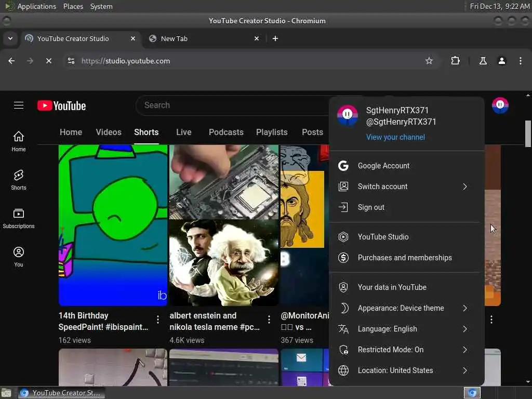Open site information icon in the address bar

coord(71,61)
